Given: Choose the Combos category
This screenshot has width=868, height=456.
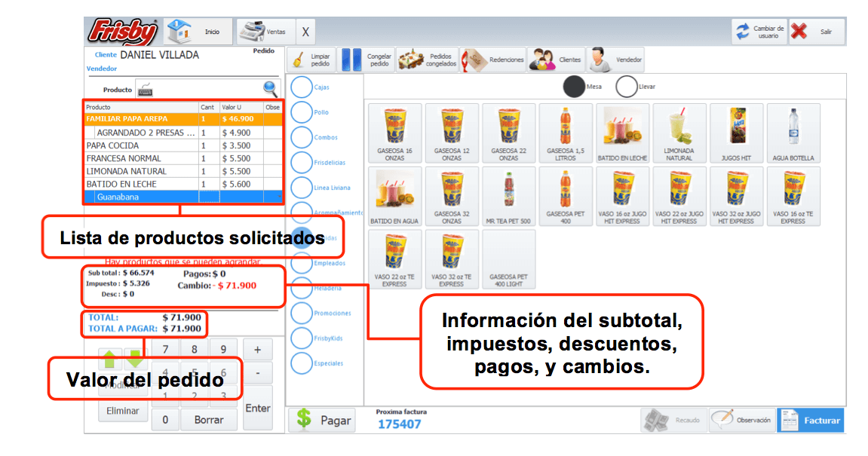Looking at the screenshot, I should point(302,137).
